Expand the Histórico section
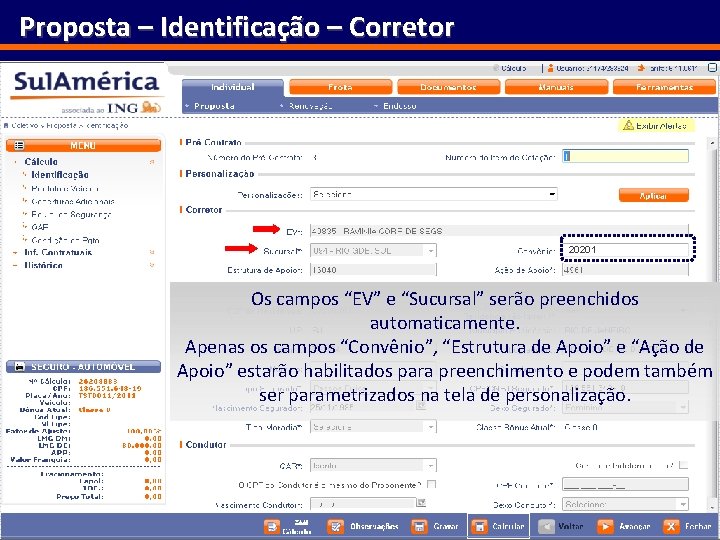The width and height of the screenshot is (720, 540). click(x=43, y=265)
